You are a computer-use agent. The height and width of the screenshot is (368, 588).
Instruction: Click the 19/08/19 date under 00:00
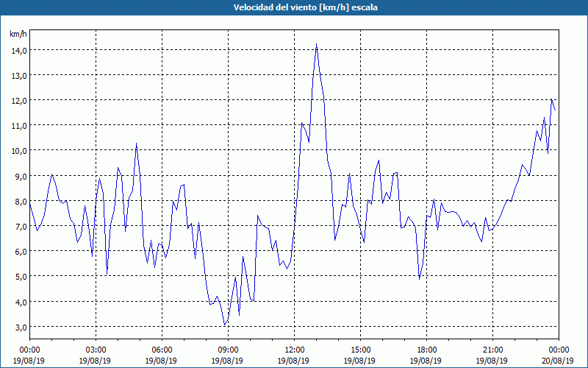pyautogui.click(x=30, y=361)
